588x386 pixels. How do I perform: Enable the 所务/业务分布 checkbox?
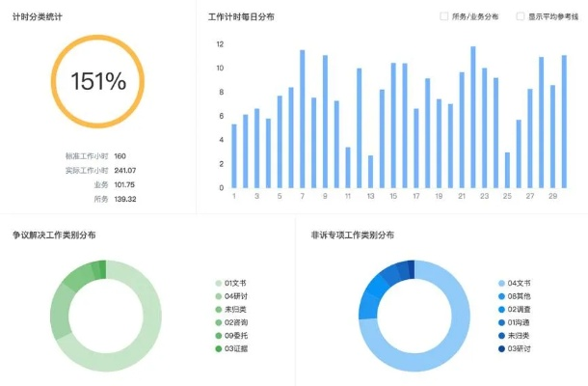(x=443, y=16)
